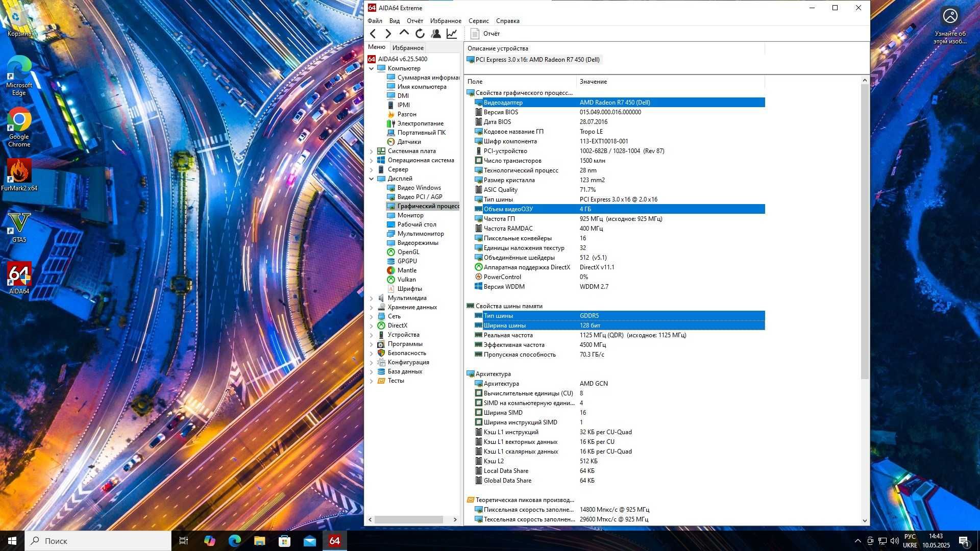Open the Тесты tree item
The width and height of the screenshot is (980, 551).
point(391,381)
